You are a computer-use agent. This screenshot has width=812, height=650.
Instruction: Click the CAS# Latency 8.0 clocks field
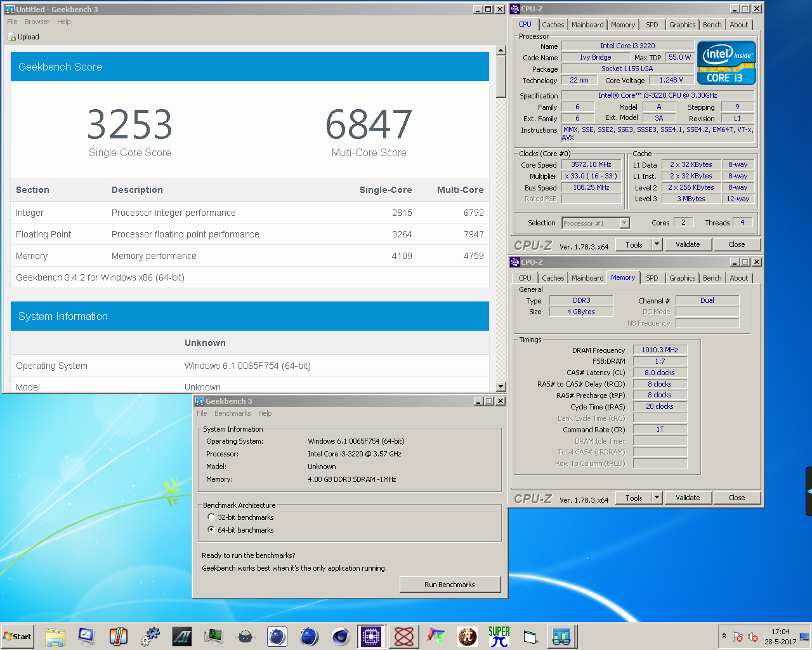tap(660, 373)
